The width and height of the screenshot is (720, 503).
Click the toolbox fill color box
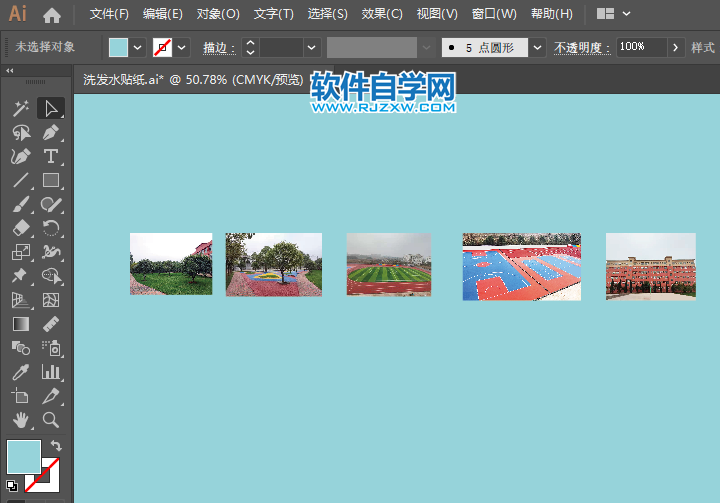(x=23, y=457)
